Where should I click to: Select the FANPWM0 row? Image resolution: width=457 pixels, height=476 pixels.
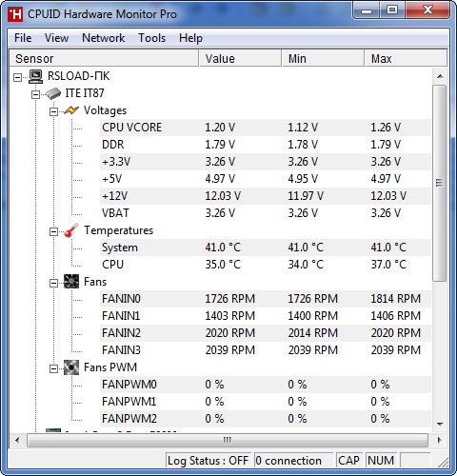tap(266, 385)
